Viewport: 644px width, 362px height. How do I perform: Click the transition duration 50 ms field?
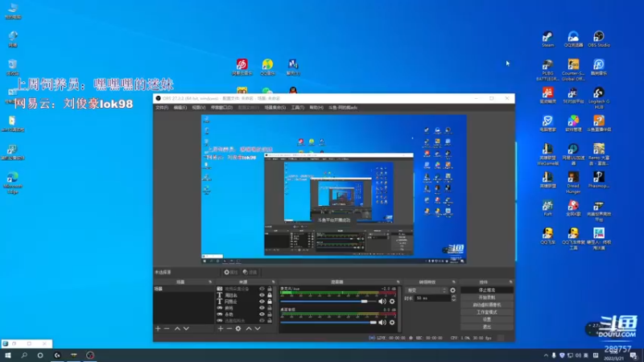pos(432,298)
